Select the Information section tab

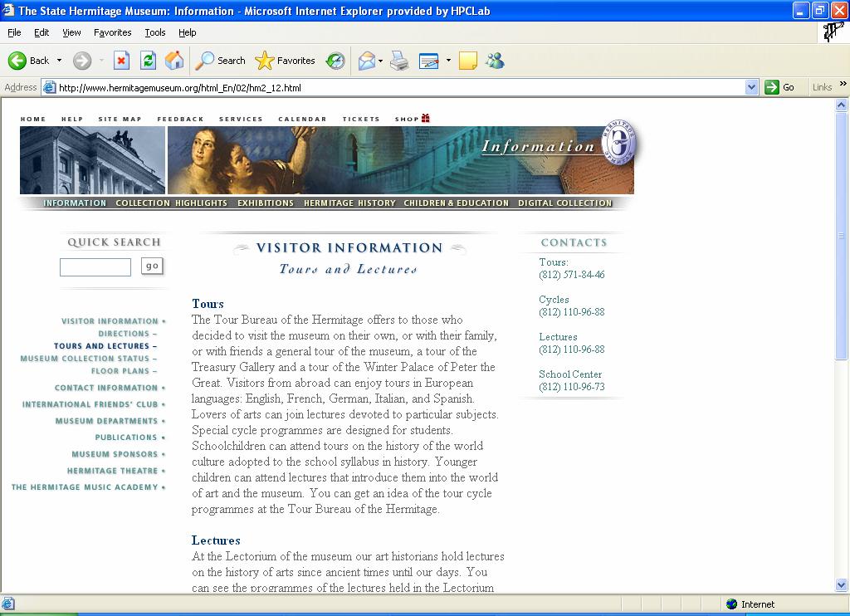tap(75, 203)
